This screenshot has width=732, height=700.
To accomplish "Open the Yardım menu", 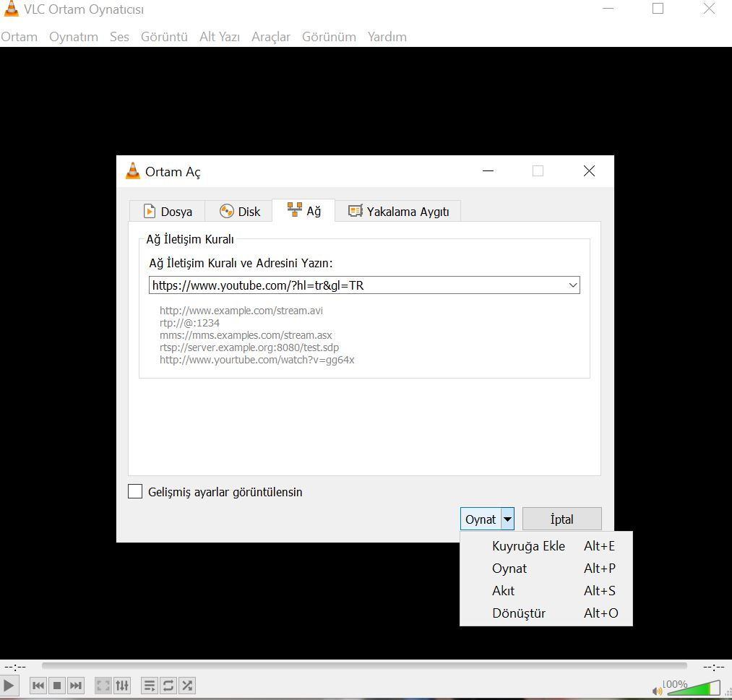I will 387,36.
